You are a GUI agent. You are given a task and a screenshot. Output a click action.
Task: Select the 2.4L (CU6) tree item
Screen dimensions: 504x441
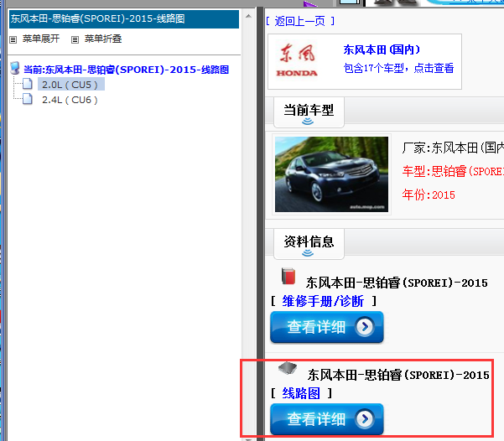tap(70, 100)
